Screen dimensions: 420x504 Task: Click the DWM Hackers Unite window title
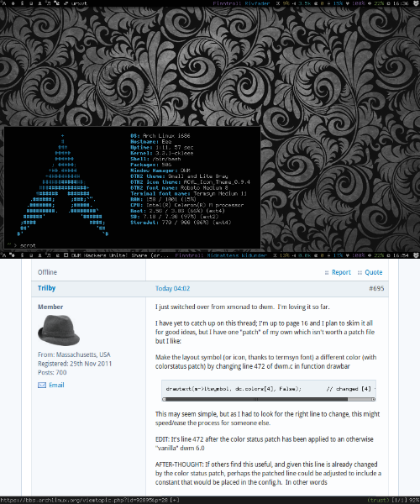pyautogui.click(x=100, y=255)
